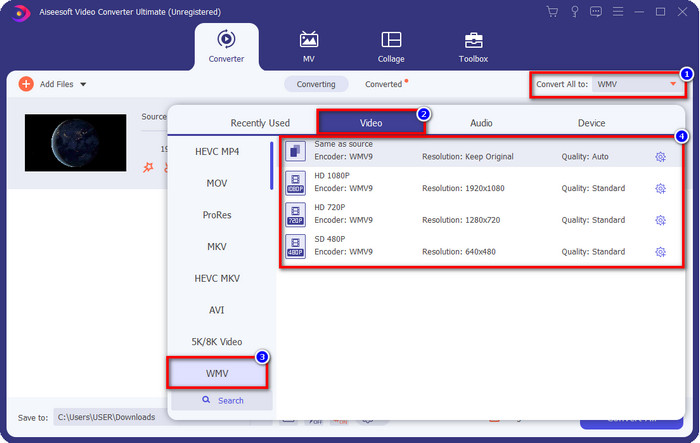Open the shopping cart icon in title bar
This screenshot has width=700, height=443.
click(552, 12)
